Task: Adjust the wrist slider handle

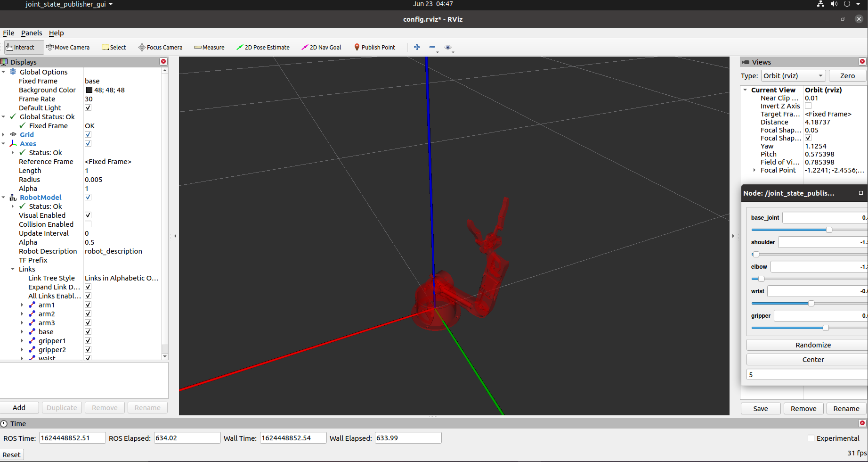Action: pos(811,303)
